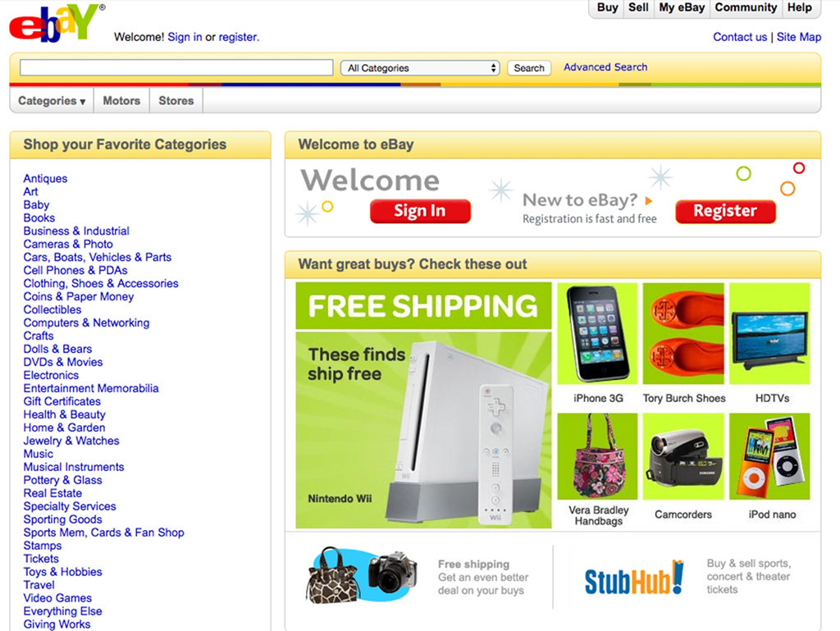Open the iPhone 3G product image
840x631 pixels.
(x=597, y=333)
